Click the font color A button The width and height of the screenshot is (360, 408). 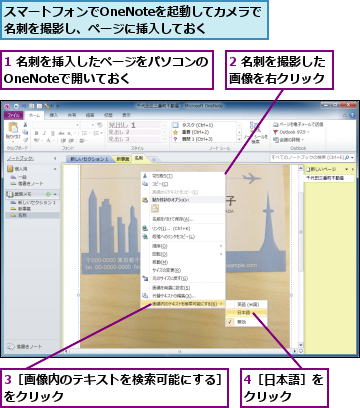(x=49, y=141)
